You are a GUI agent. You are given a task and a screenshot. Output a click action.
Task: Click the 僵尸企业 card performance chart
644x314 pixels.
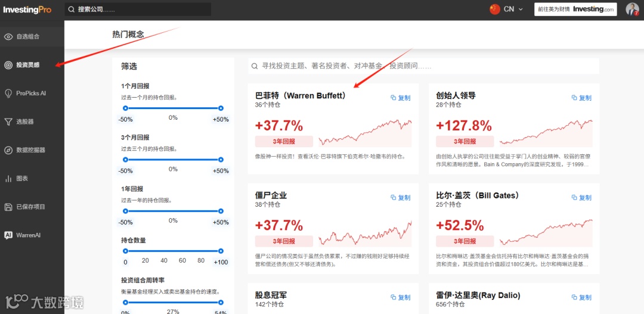tap(365, 233)
